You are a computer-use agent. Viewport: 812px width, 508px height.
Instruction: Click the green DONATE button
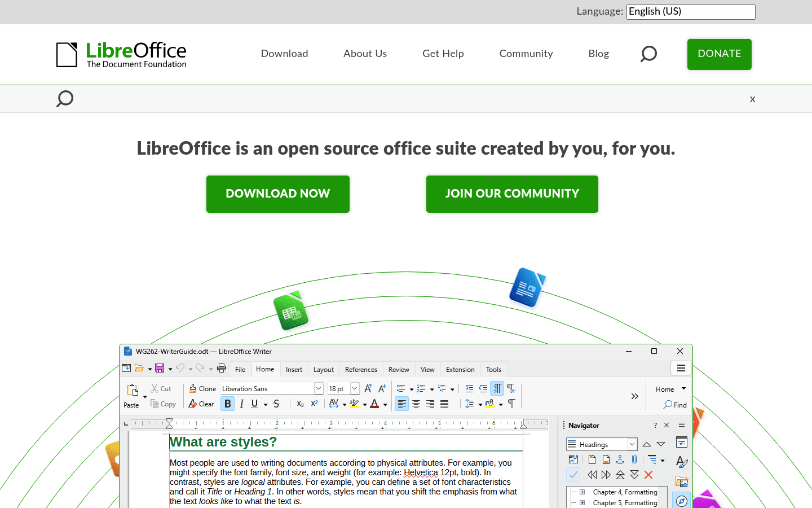click(720, 54)
